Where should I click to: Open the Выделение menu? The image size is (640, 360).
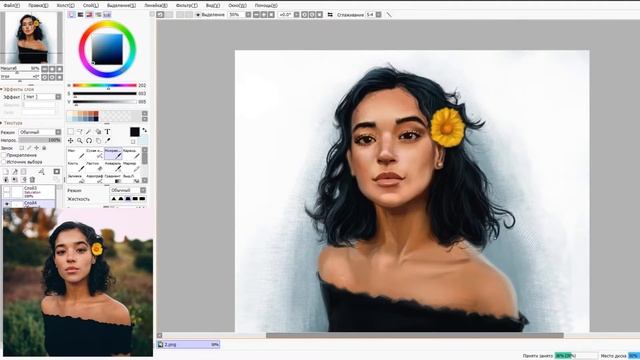[x=121, y=5]
